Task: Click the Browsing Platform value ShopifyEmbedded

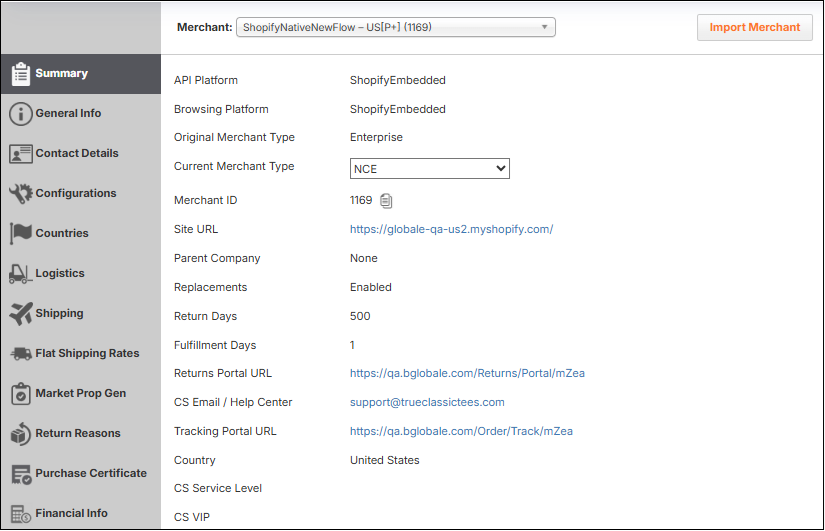Action: click(x=398, y=109)
